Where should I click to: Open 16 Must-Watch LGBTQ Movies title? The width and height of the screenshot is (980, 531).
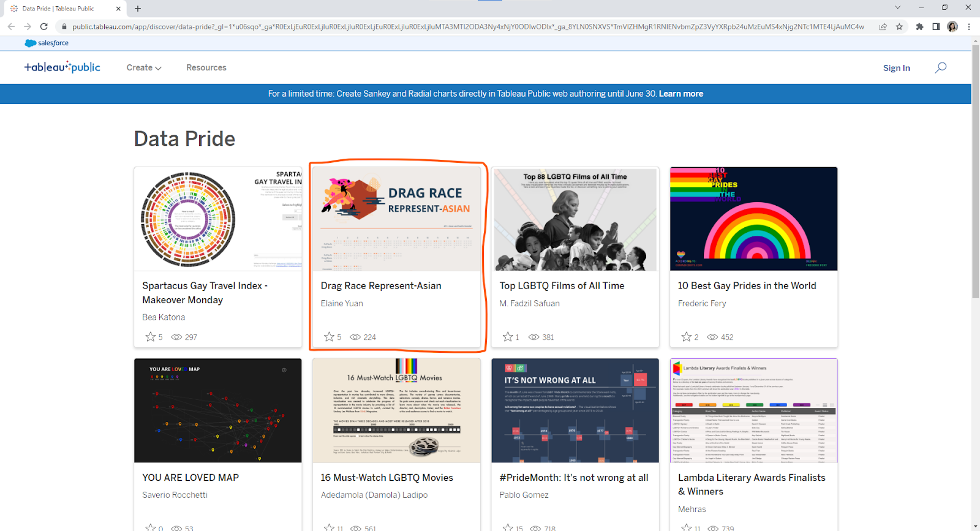click(386, 477)
